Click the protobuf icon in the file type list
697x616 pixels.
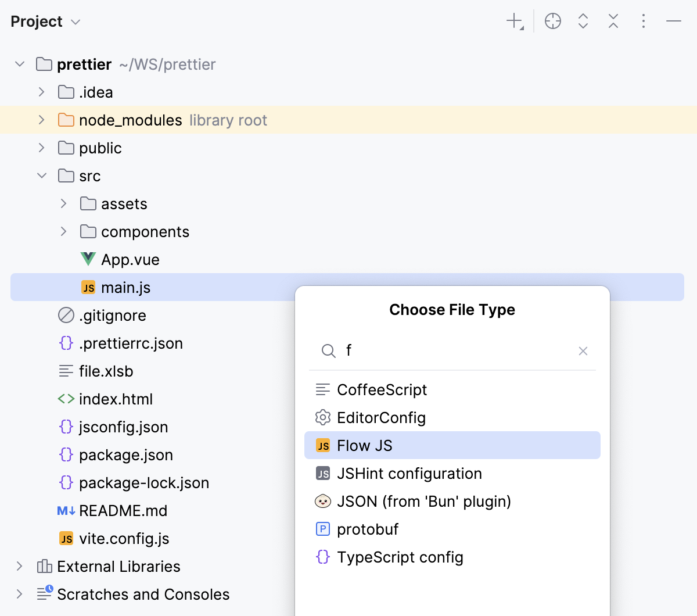322,529
